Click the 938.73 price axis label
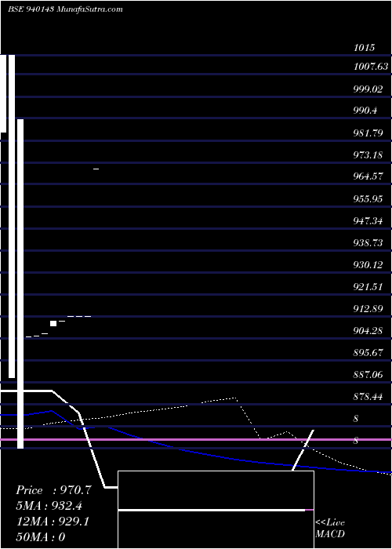The image size is (392, 549). tap(368, 242)
